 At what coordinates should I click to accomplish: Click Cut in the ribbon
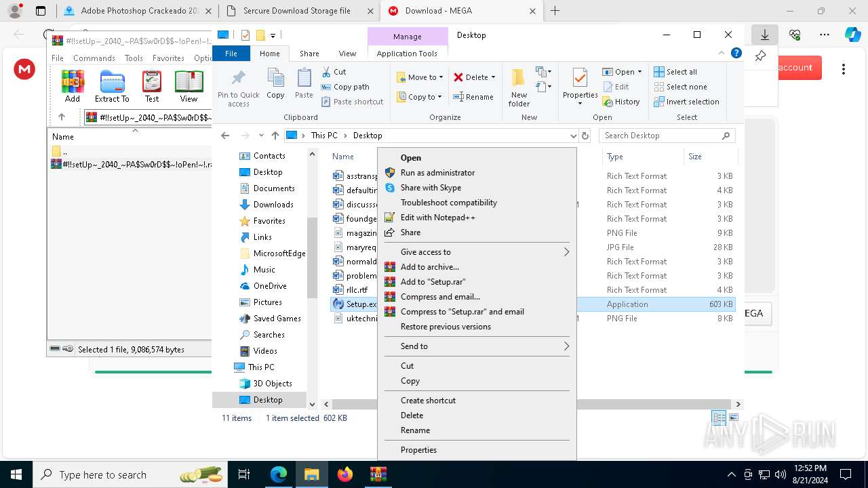pyautogui.click(x=334, y=72)
